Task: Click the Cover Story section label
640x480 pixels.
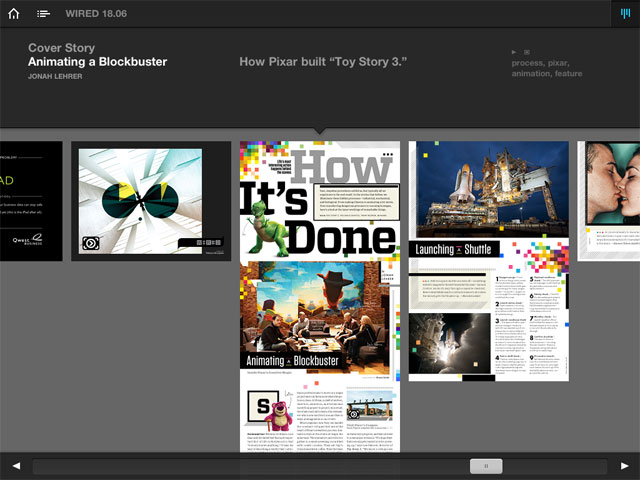Action: coord(61,48)
